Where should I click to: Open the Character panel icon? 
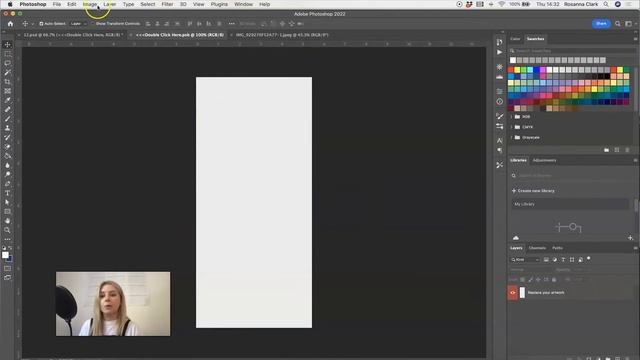pos(500,140)
